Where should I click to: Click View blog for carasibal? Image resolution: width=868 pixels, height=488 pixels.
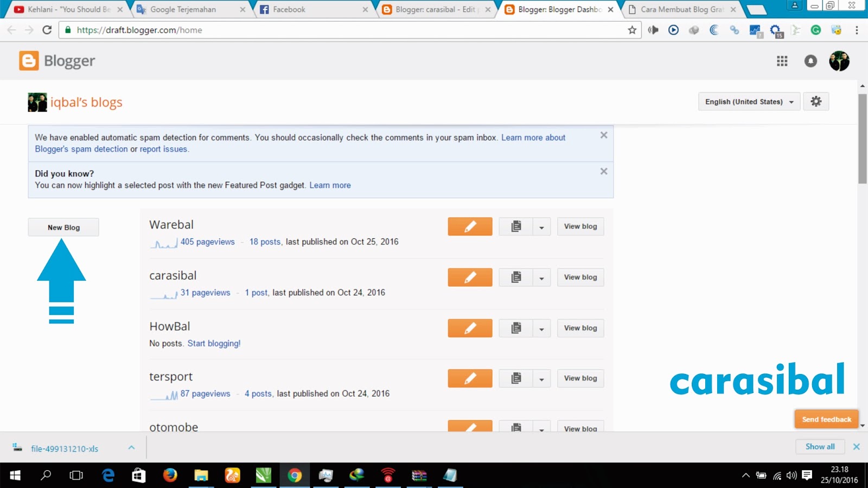point(580,277)
